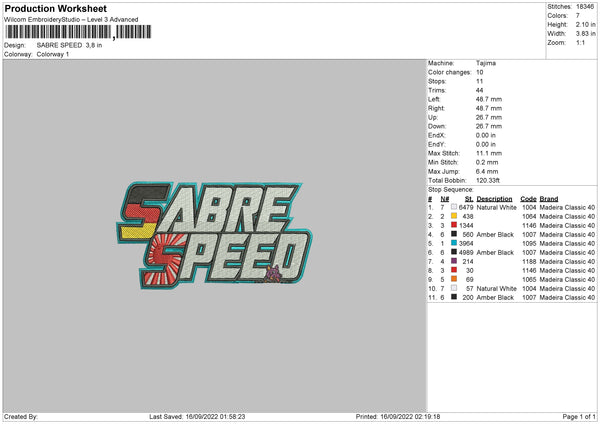
Task: Click the 'Printed: 16/09/2022 02:19:18' footer text
Action: 398,417
